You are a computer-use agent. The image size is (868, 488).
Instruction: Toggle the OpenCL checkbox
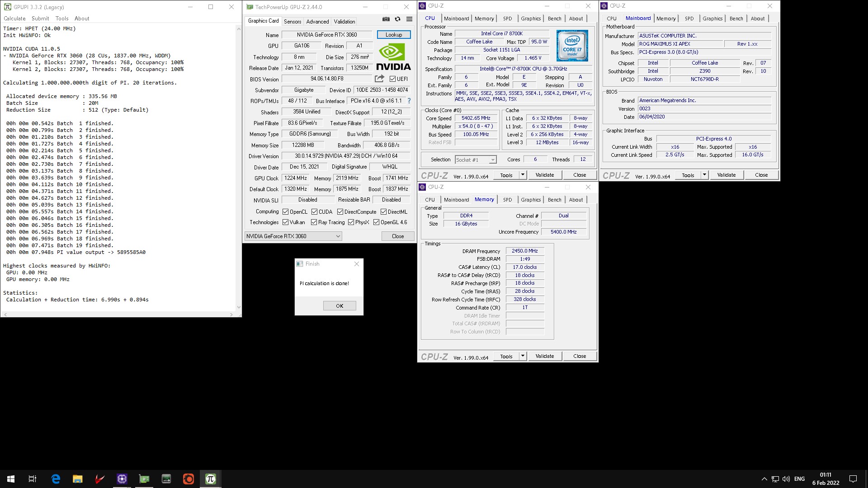(285, 212)
